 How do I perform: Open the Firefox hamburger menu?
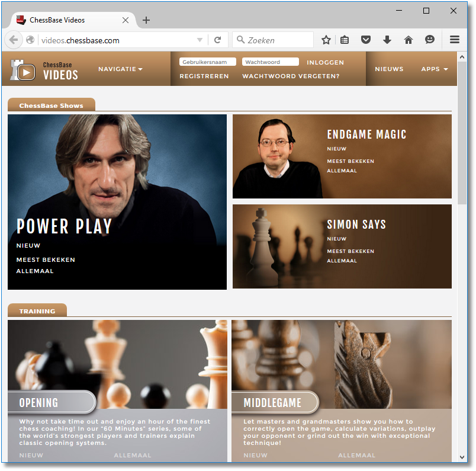pos(455,40)
